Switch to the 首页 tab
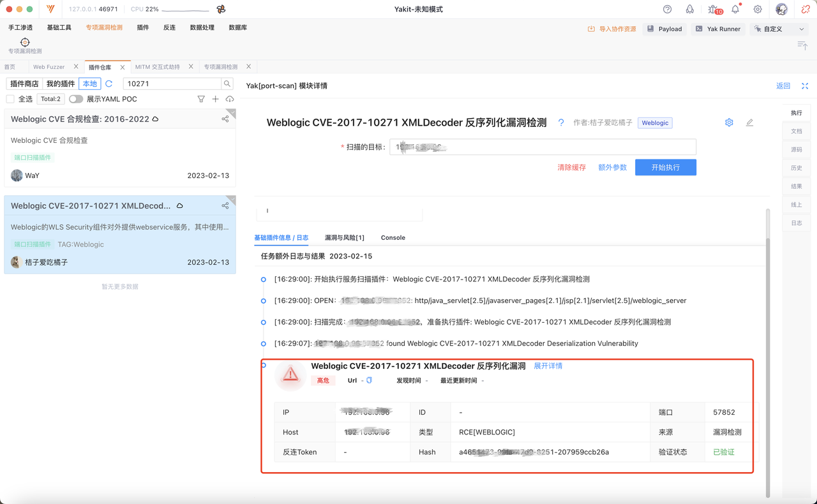The image size is (817, 504). 10,67
